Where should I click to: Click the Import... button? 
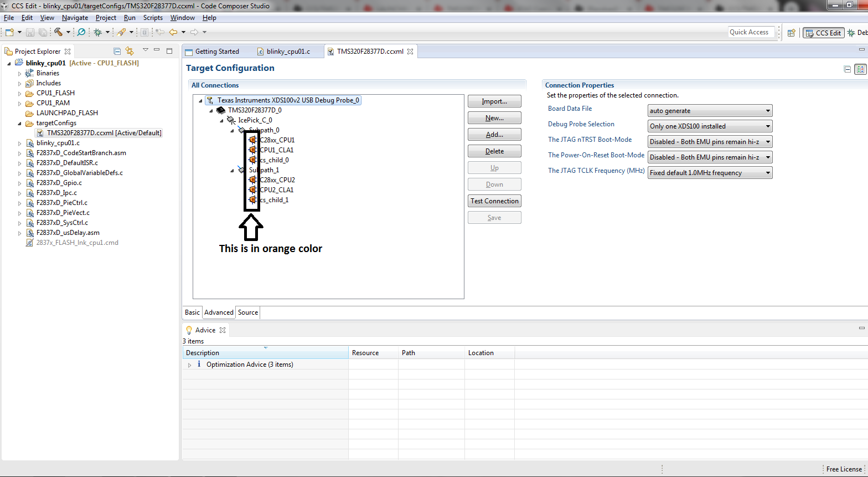click(x=494, y=101)
